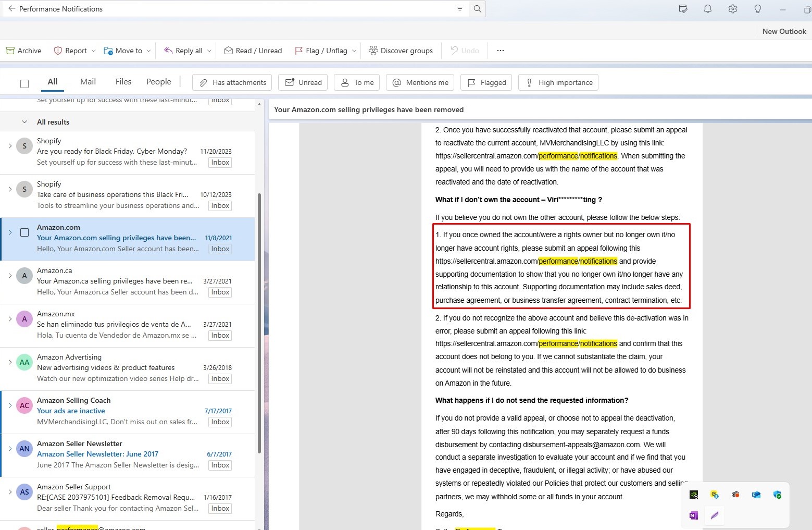The height and width of the screenshot is (530, 812).
Task: Click the New Outlook label
Action: pos(784,31)
